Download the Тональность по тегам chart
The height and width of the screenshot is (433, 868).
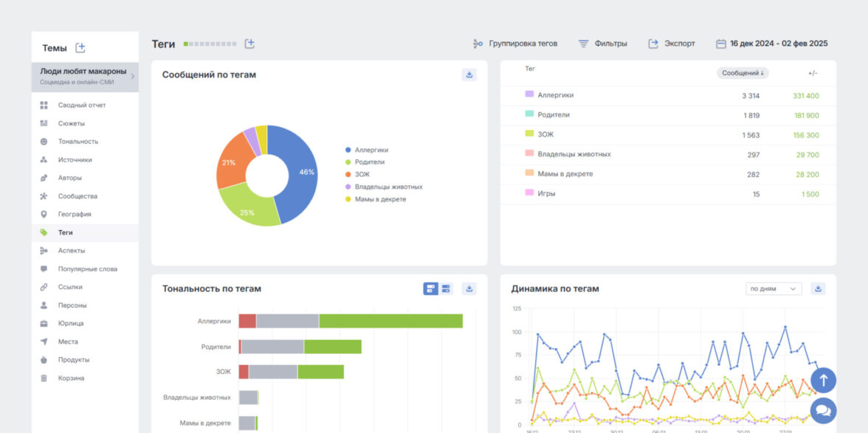point(469,288)
